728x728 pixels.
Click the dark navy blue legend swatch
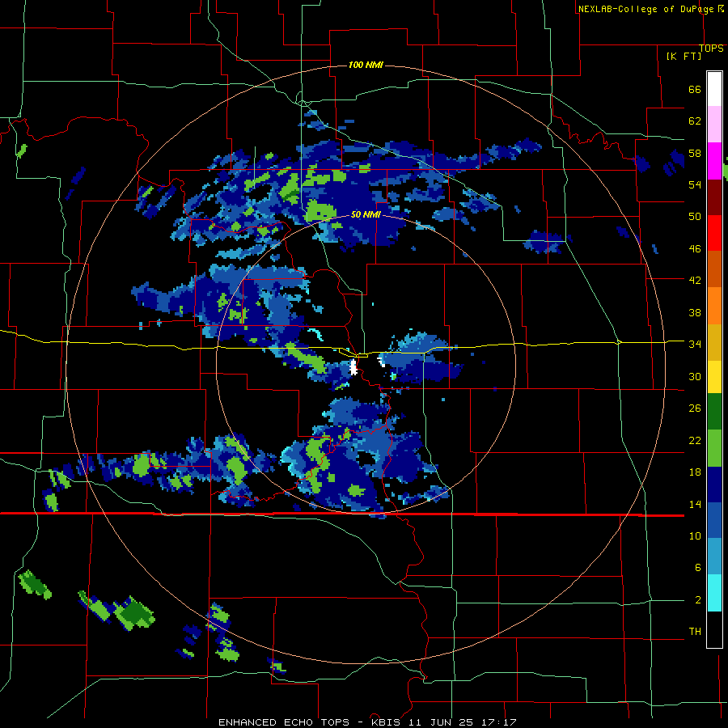pyautogui.click(x=714, y=485)
